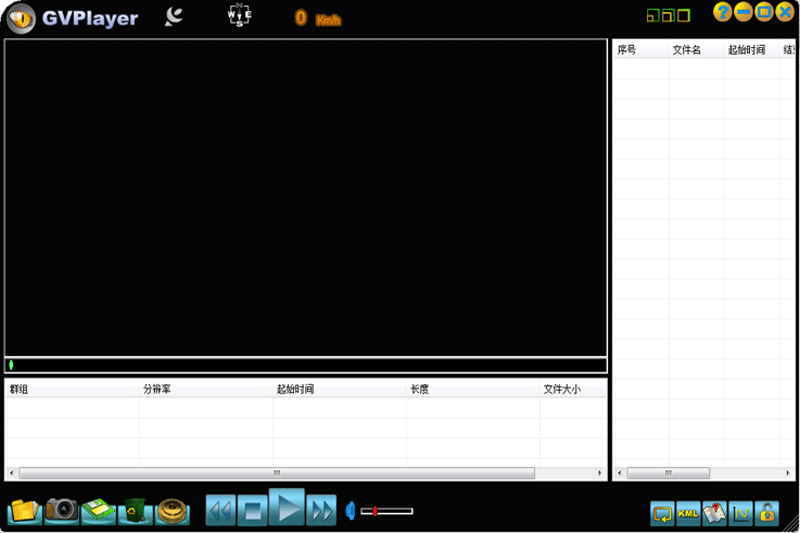The width and height of the screenshot is (800, 533).
Task: Take a snapshot with the camera icon
Action: coord(62,511)
